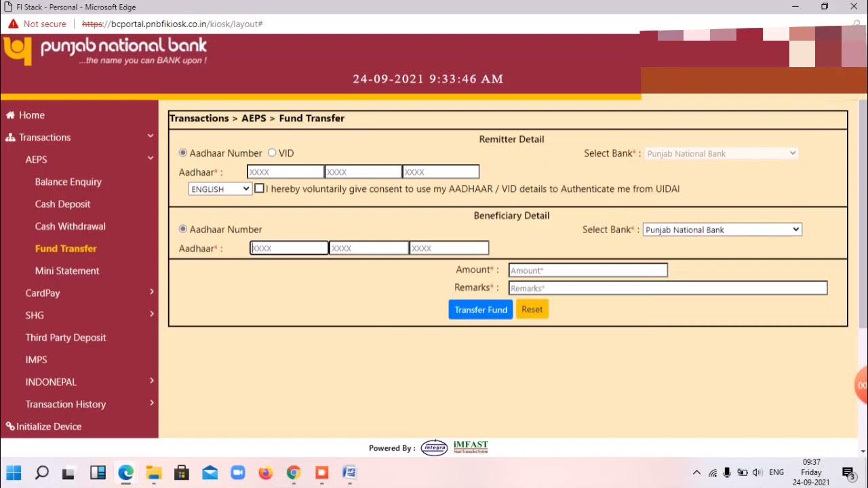Select the VID radio button

click(272, 153)
